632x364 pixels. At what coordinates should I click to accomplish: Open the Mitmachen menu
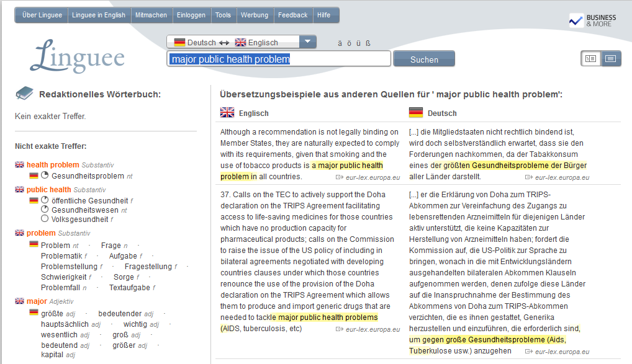coord(151,16)
